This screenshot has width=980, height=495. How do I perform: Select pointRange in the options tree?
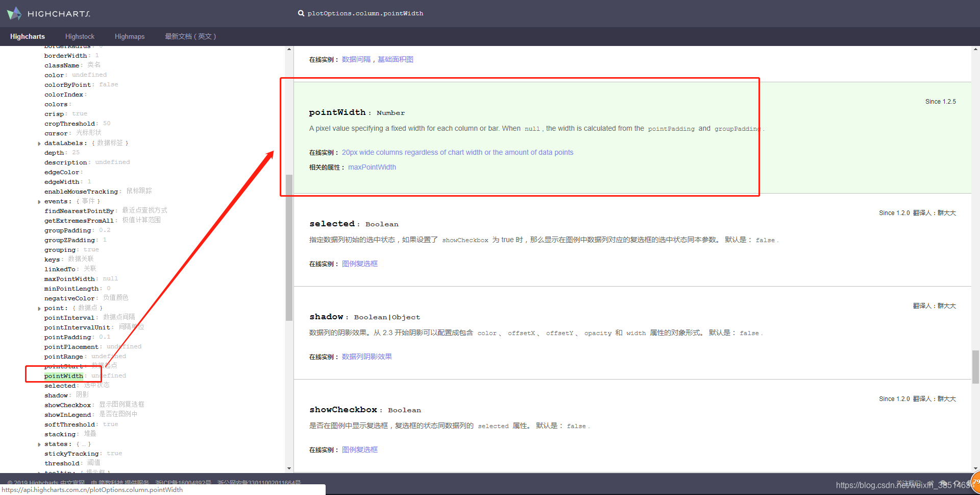(x=63, y=357)
